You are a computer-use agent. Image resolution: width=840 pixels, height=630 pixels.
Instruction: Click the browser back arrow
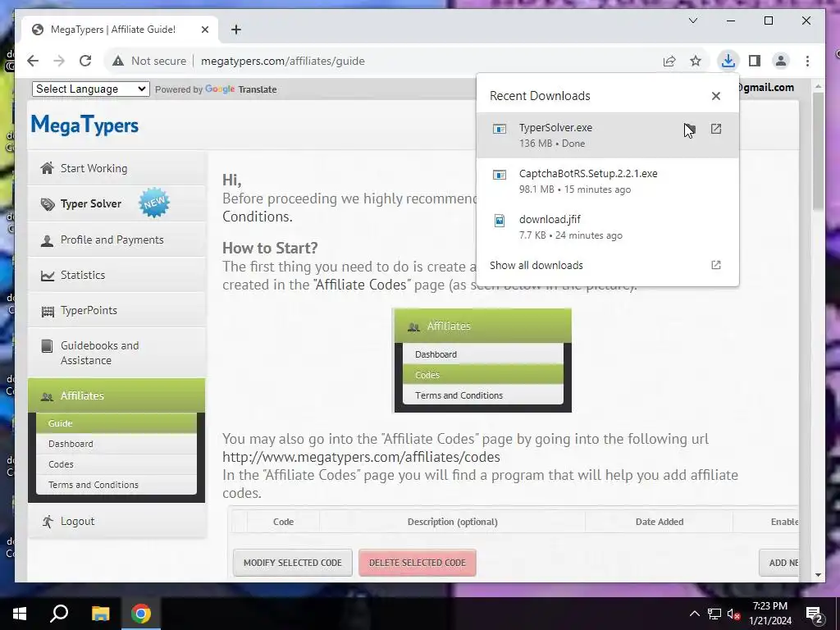click(x=33, y=61)
